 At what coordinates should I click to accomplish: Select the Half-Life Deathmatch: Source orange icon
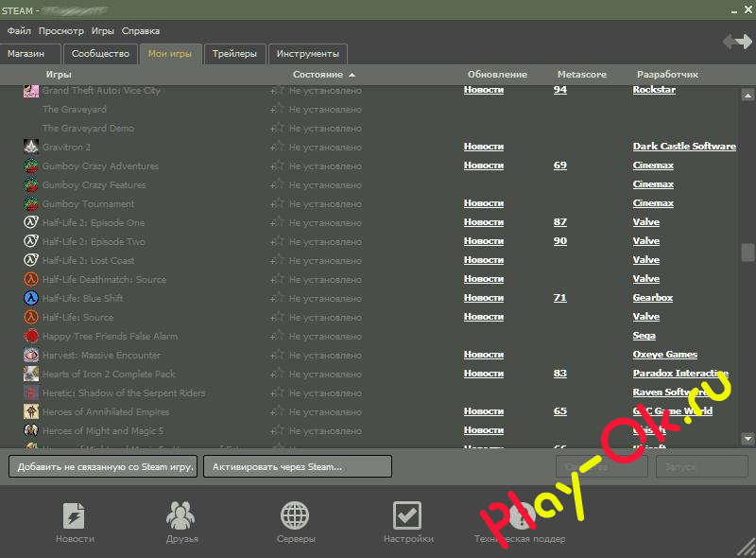click(31, 279)
